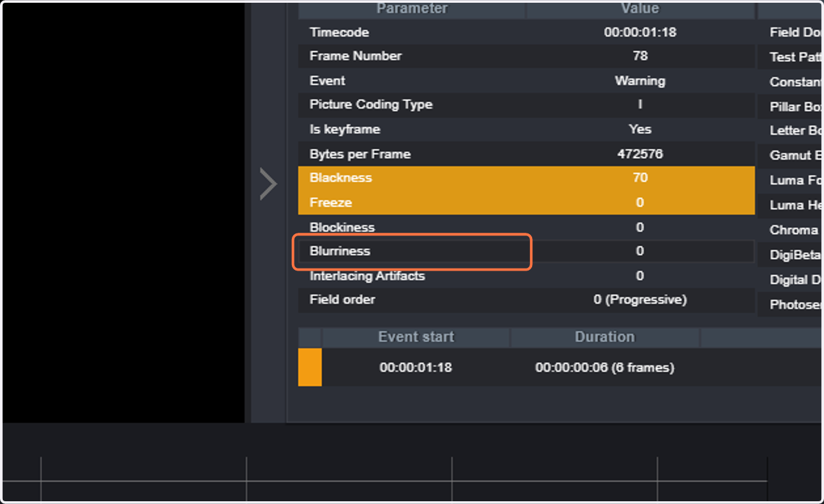Select the Interlacing Artifacts row

pos(526,276)
